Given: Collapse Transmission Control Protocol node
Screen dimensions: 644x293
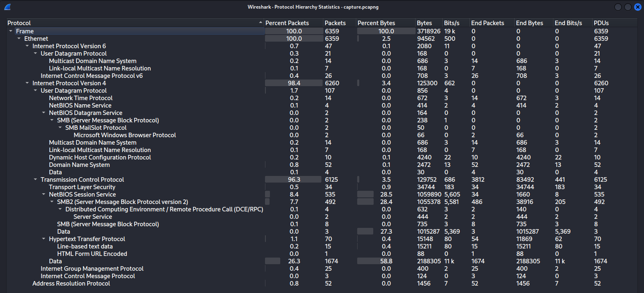Looking at the screenshot, I should pos(36,180).
